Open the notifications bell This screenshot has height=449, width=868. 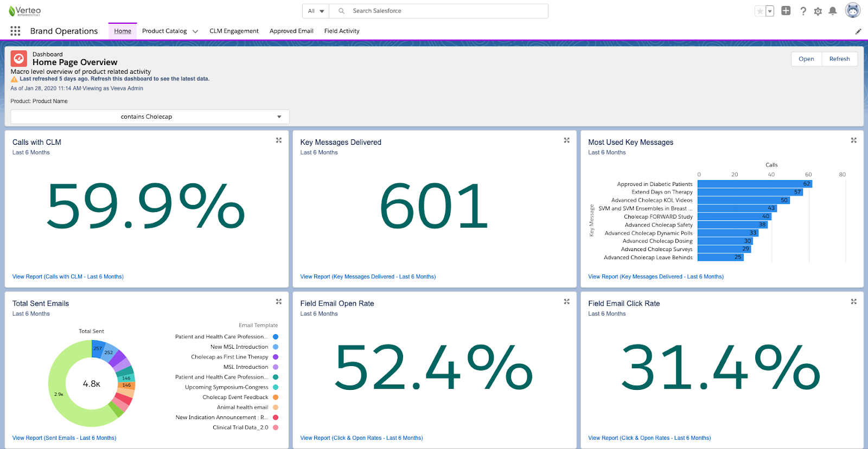[833, 11]
